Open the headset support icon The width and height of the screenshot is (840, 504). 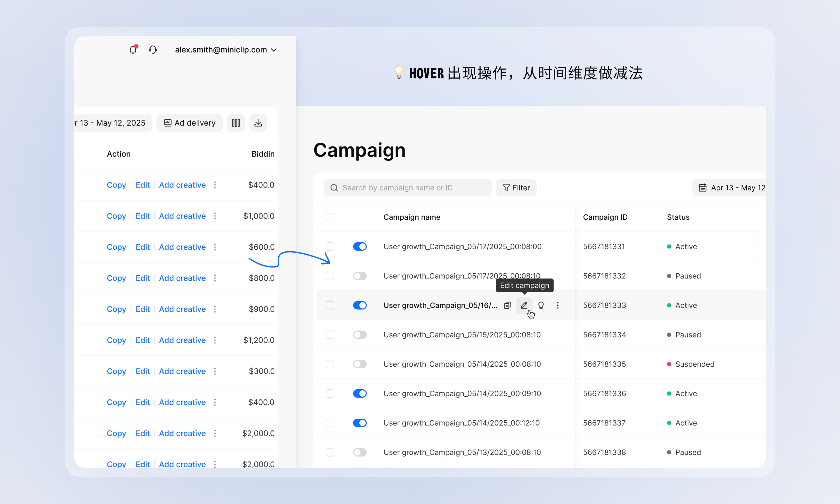tap(153, 50)
